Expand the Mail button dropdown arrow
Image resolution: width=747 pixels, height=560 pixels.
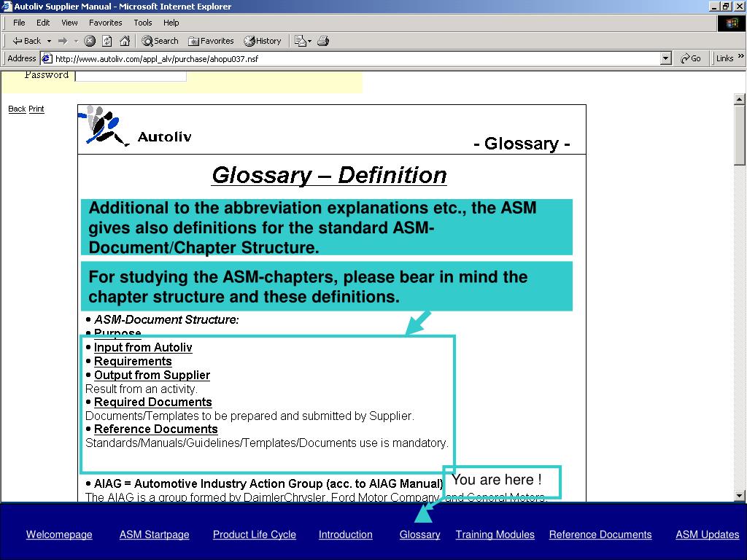click(x=309, y=41)
